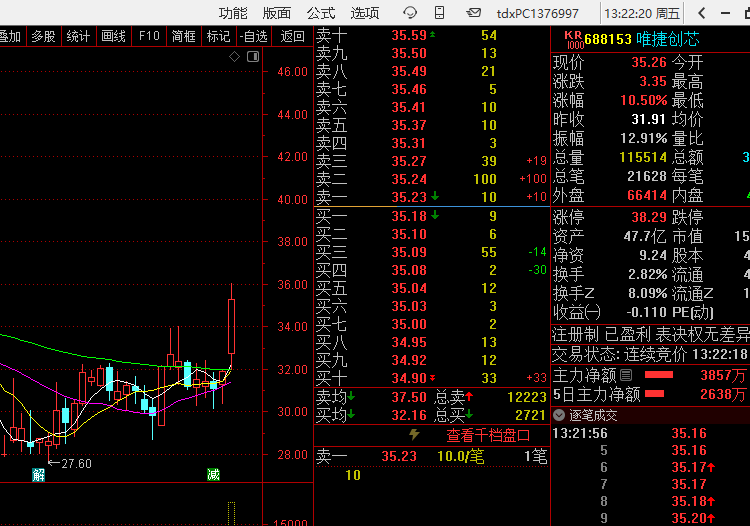
Task: Click the 简框 toolbar button
Action: pos(184,36)
